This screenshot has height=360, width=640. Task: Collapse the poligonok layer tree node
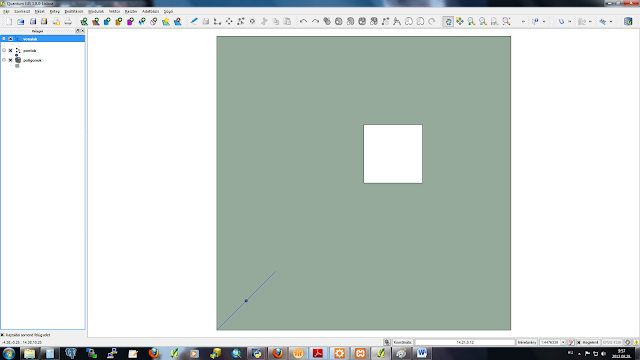click(4, 60)
